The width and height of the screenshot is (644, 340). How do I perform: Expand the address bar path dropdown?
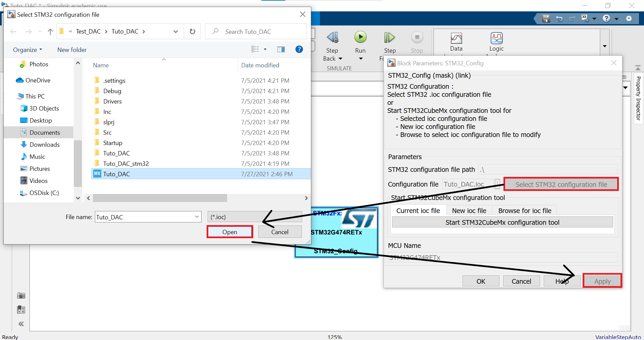pyautogui.click(x=175, y=31)
